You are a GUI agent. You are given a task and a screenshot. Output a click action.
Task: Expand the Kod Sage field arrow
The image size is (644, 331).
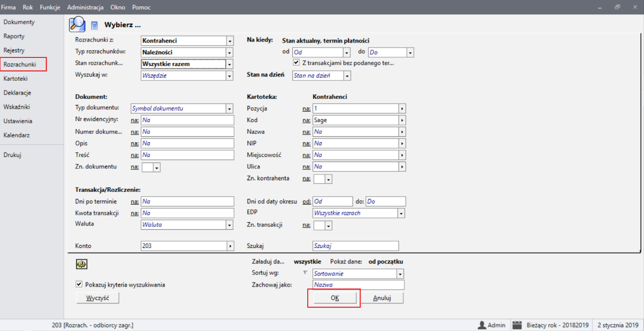pyautogui.click(x=402, y=120)
